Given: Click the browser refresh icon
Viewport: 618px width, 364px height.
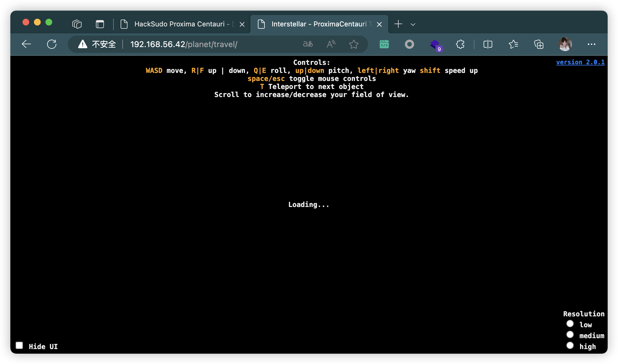Looking at the screenshot, I should 52,44.
